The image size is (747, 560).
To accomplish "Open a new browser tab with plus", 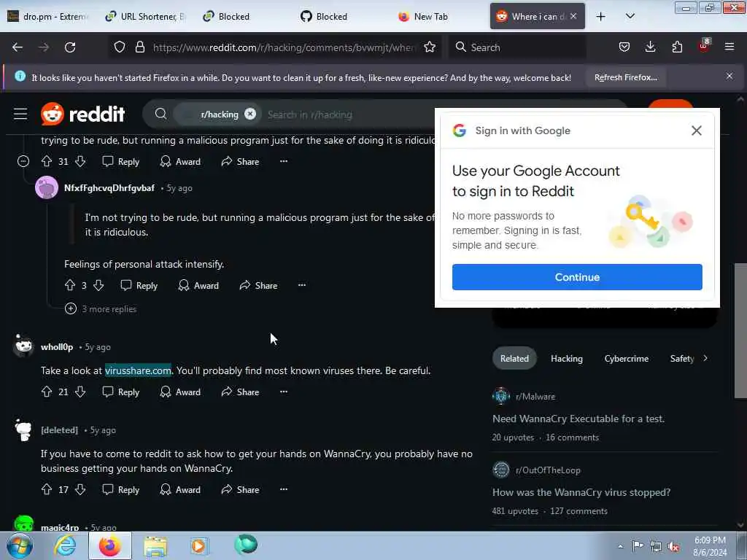I will pos(601,16).
